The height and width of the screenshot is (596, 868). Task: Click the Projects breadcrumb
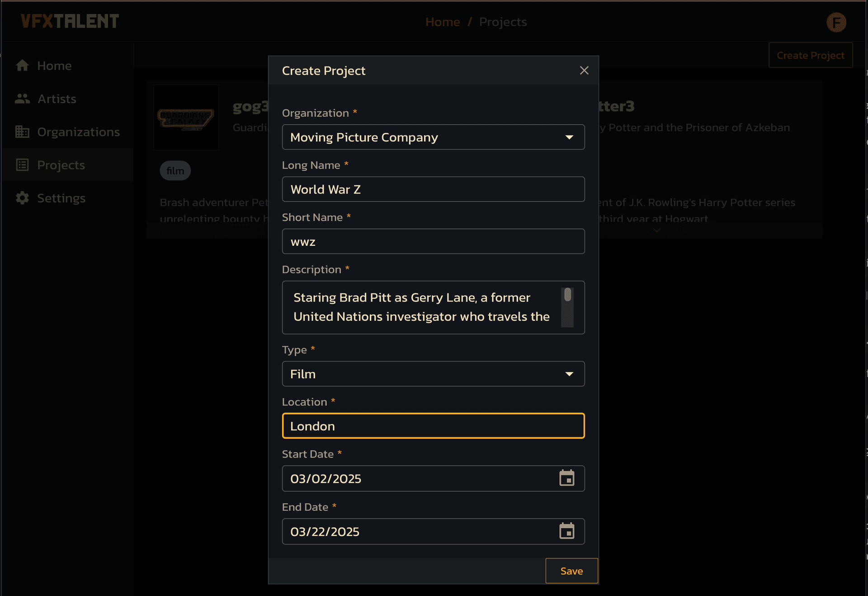[503, 22]
